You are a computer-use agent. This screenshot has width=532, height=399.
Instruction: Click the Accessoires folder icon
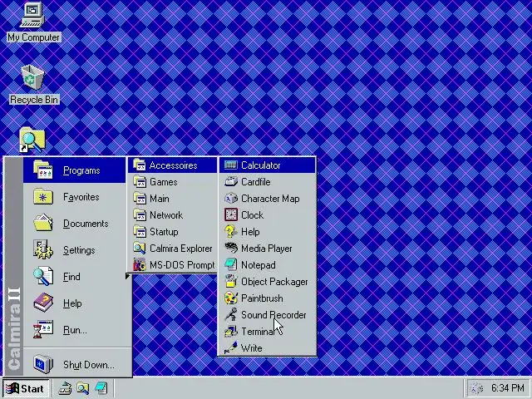click(x=140, y=165)
